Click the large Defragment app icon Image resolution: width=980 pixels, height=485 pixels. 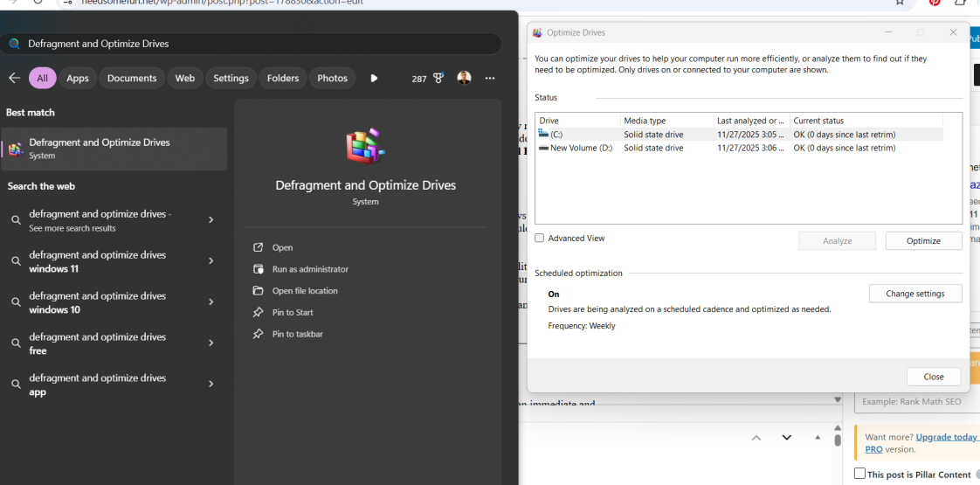click(366, 145)
